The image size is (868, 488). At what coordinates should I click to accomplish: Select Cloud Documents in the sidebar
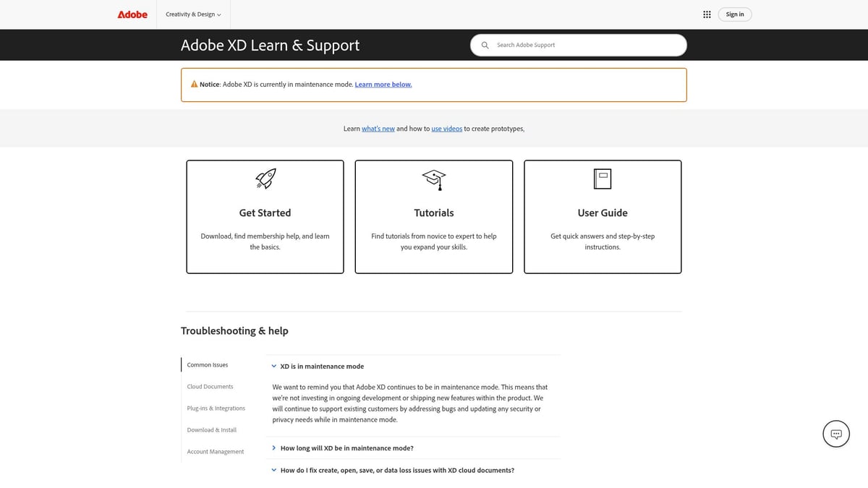click(x=209, y=386)
